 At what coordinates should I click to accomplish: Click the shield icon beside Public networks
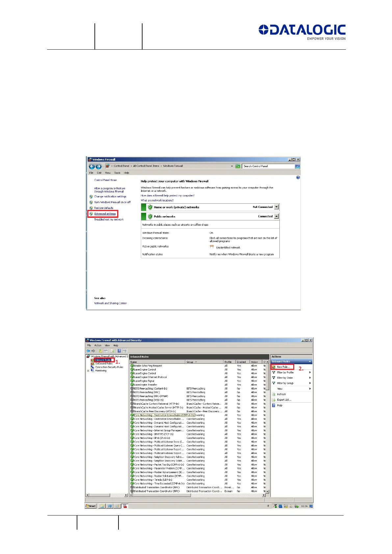tap(150, 216)
